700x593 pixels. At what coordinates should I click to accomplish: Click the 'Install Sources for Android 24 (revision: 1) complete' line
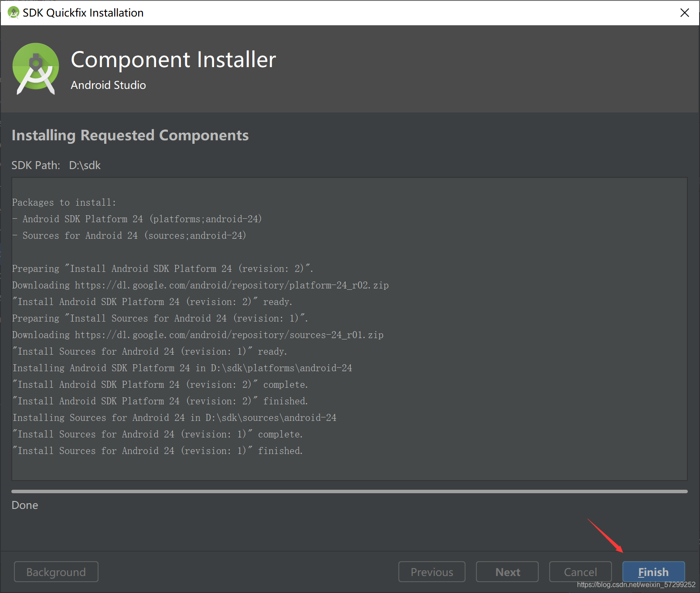click(x=157, y=434)
